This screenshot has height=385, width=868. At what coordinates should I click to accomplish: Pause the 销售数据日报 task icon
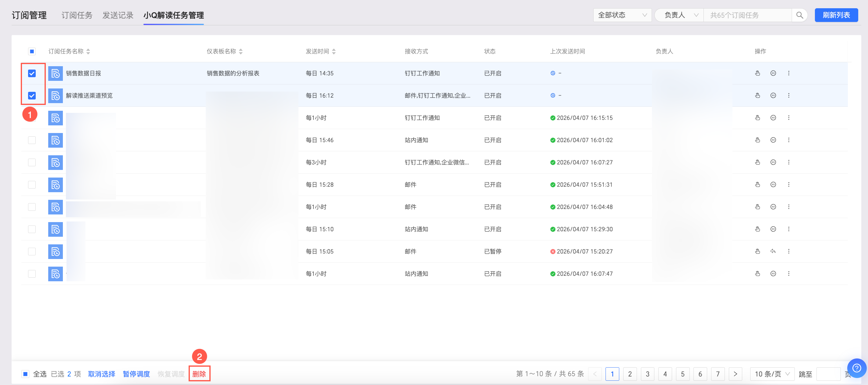coord(773,73)
